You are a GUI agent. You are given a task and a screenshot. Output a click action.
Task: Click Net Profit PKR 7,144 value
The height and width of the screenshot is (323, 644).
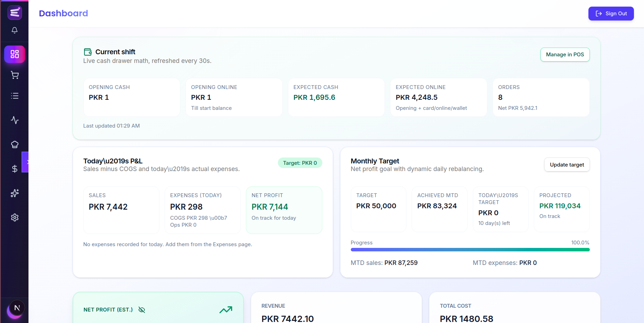[x=270, y=207]
